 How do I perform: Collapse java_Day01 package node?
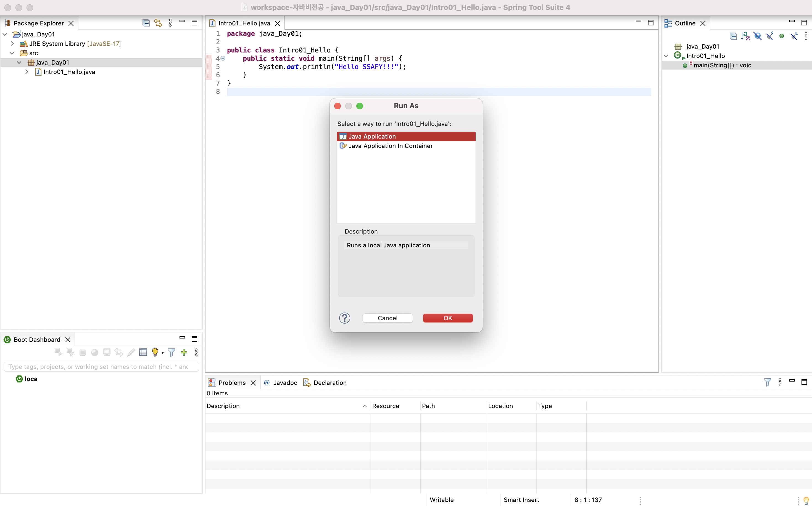(x=19, y=62)
